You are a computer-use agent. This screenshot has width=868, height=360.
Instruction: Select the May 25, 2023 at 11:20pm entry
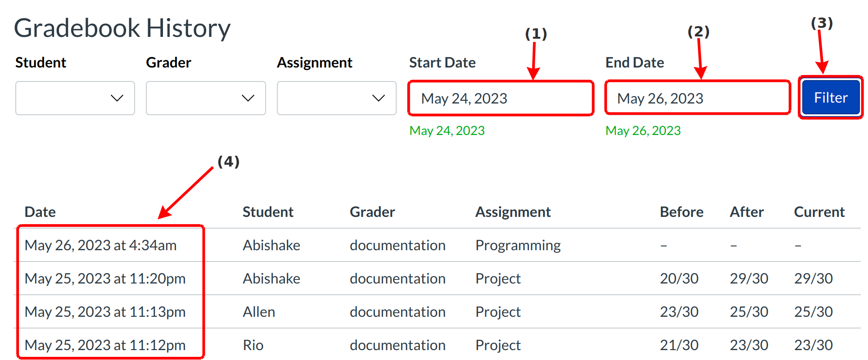tap(105, 279)
